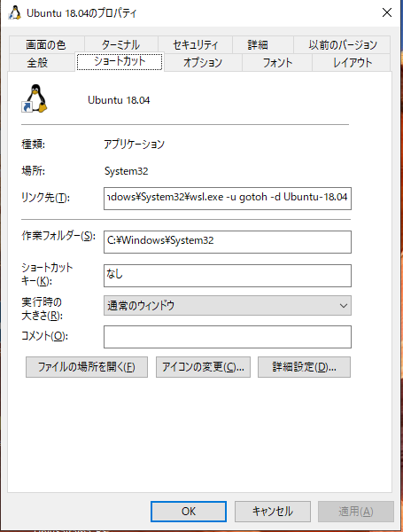Click アイコンの変更 button
403x532 pixels.
point(203,367)
